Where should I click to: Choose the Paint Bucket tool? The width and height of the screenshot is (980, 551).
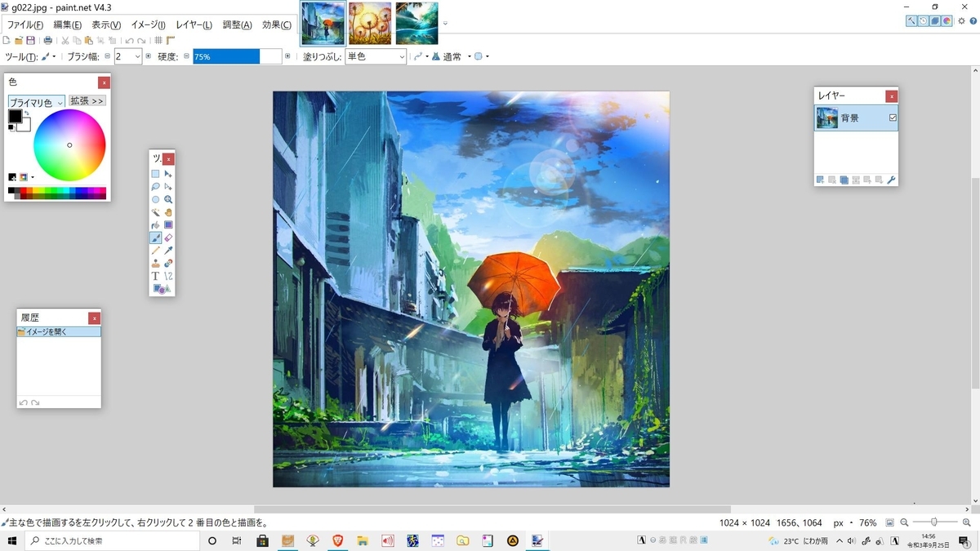[154, 224]
